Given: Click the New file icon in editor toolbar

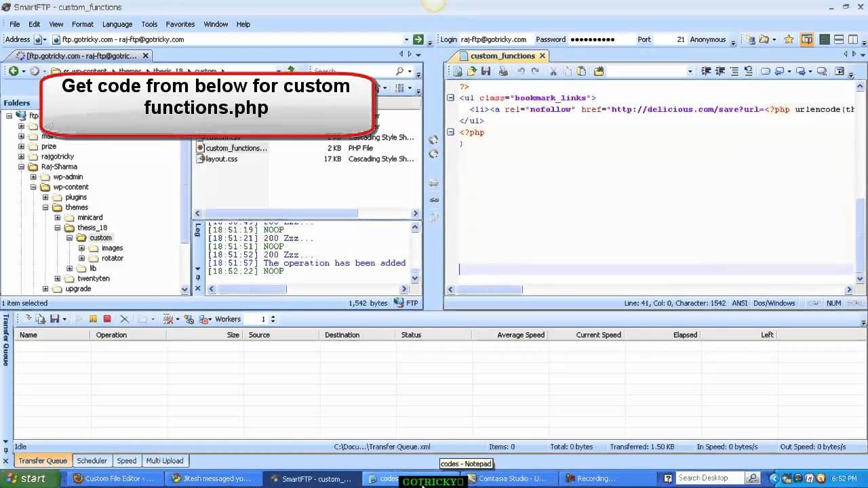Looking at the screenshot, I should click(x=458, y=71).
